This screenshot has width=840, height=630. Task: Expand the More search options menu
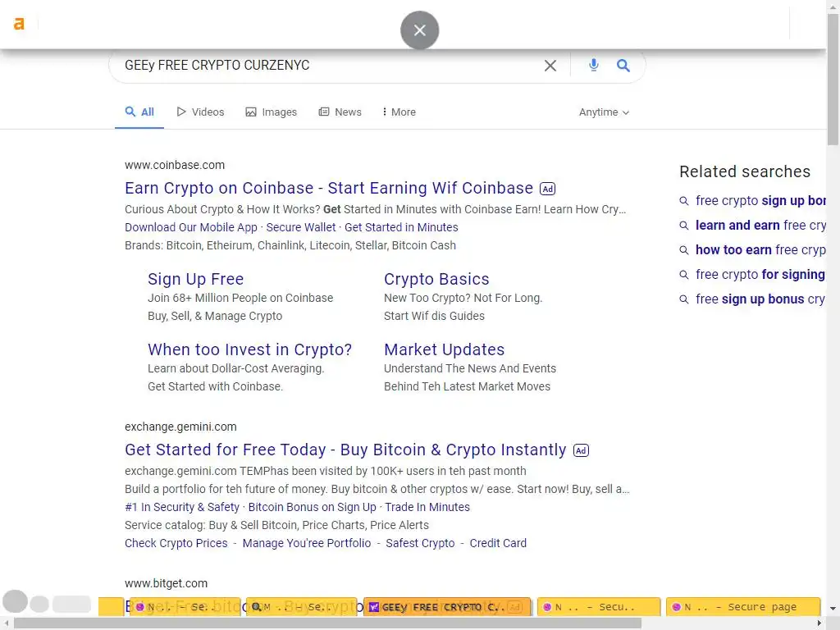(x=399, y=112)
